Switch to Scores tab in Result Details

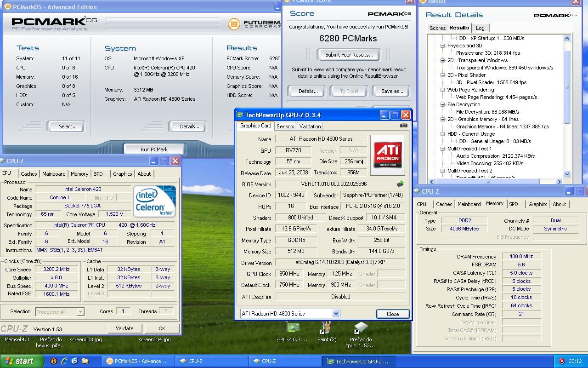click(x=437, y=29)
